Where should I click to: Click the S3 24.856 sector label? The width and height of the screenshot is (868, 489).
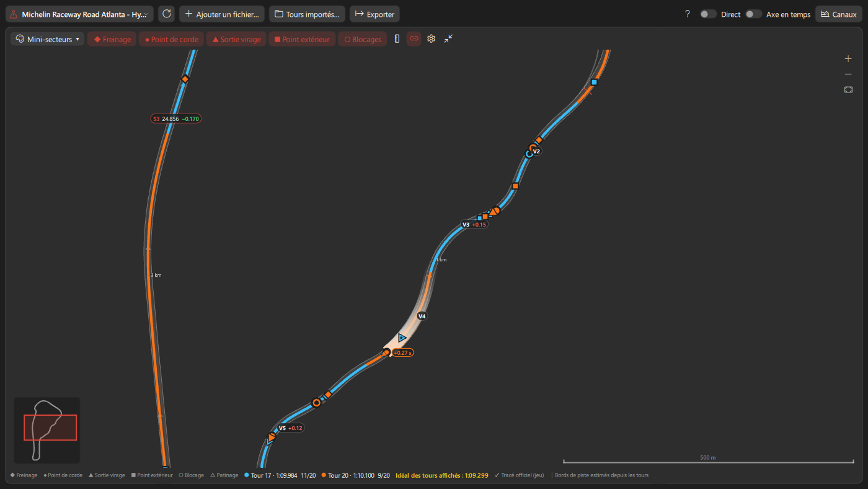(x=175, y=119)
